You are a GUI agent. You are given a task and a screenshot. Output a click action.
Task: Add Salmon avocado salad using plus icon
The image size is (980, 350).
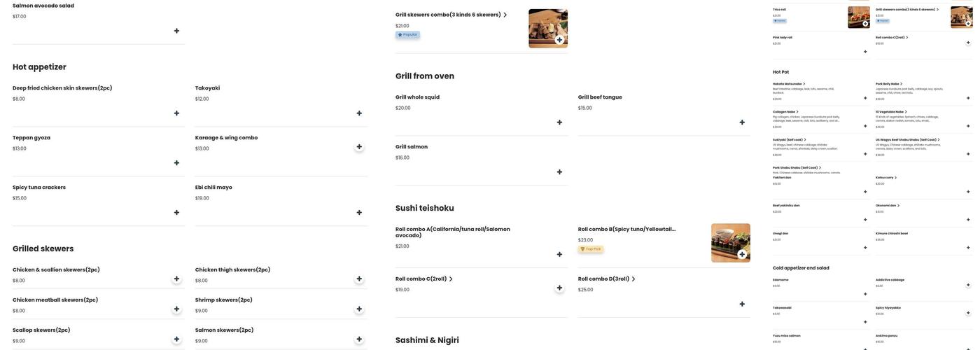point(176,31)
